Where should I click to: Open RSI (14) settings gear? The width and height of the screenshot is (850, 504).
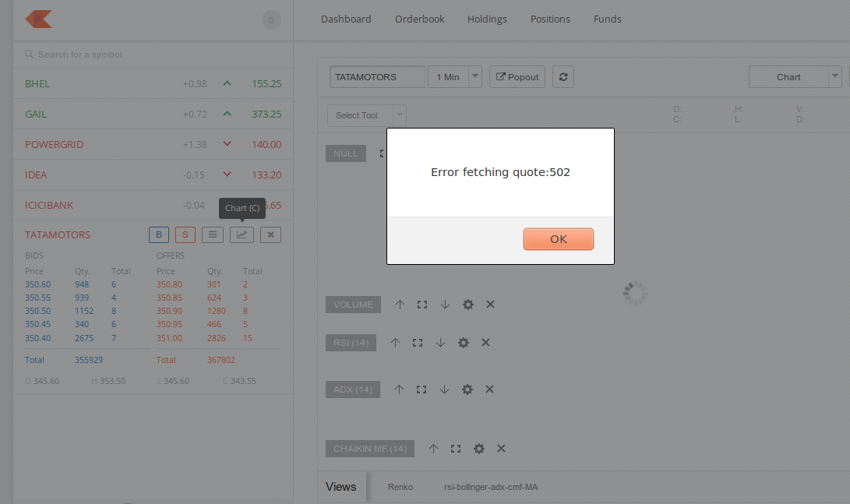pos(463,343)
